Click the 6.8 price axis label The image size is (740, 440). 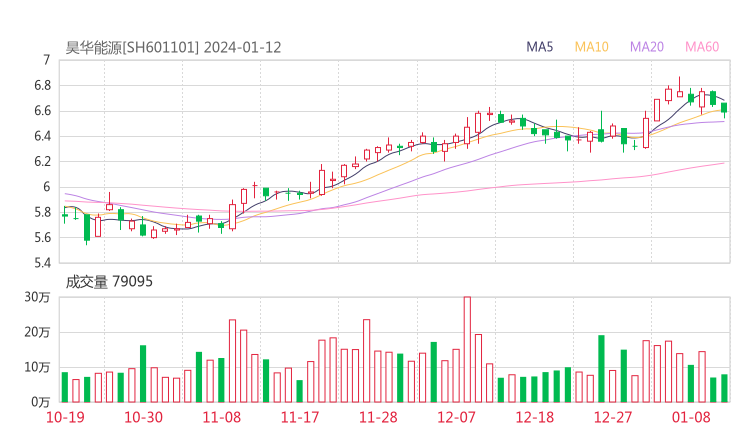pos(42,85)
